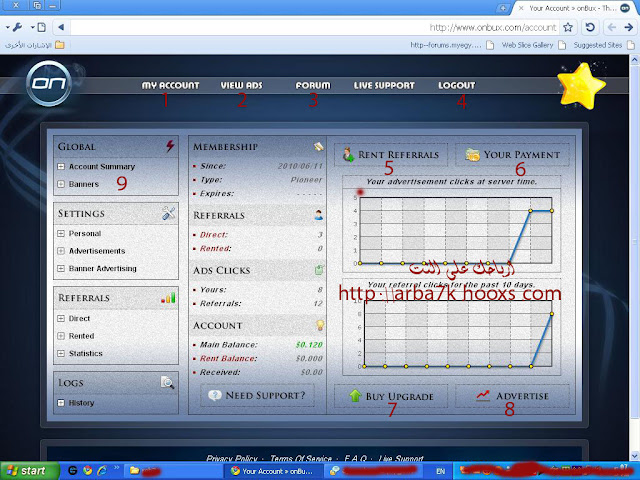This screenshot has width=640, height=480.
Task: Expand the referrals Statistics item
Action: coord(61,353)
